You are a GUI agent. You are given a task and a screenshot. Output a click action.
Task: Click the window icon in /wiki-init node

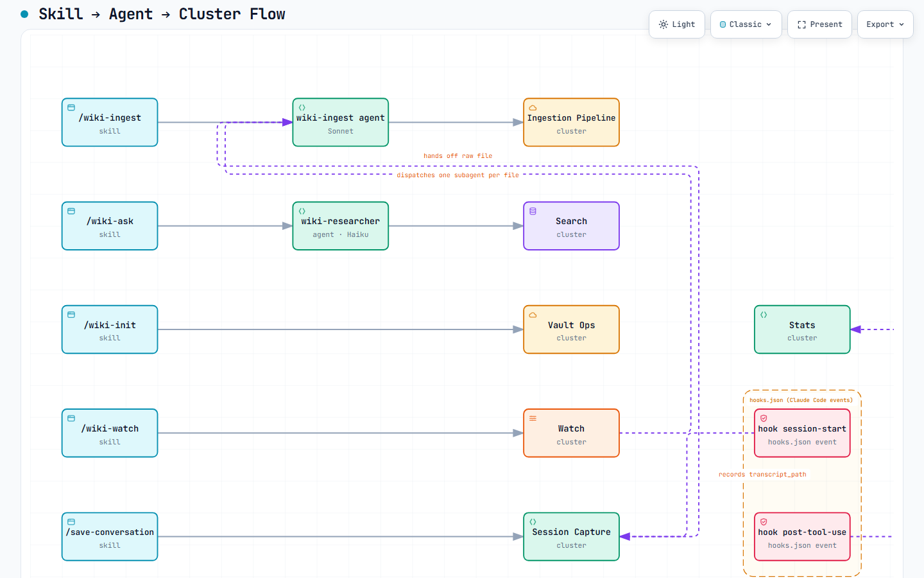(x=71, y=315)
